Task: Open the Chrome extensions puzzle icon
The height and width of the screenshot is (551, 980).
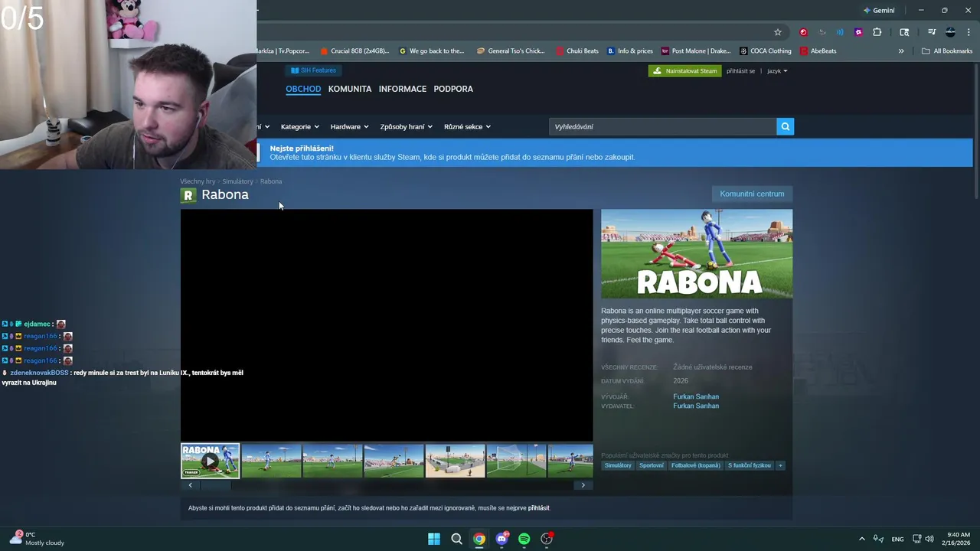Action: point(877,32)
